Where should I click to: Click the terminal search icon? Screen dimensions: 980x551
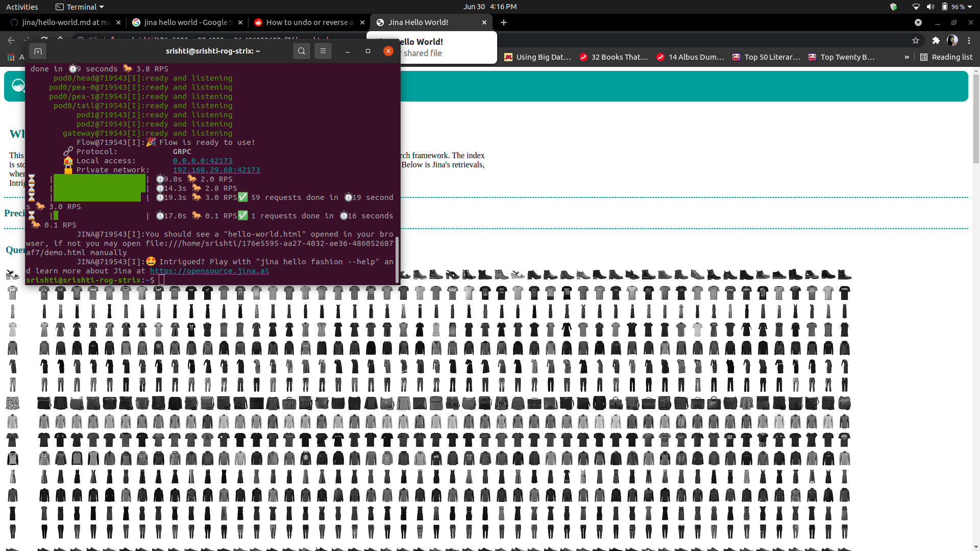302,51
